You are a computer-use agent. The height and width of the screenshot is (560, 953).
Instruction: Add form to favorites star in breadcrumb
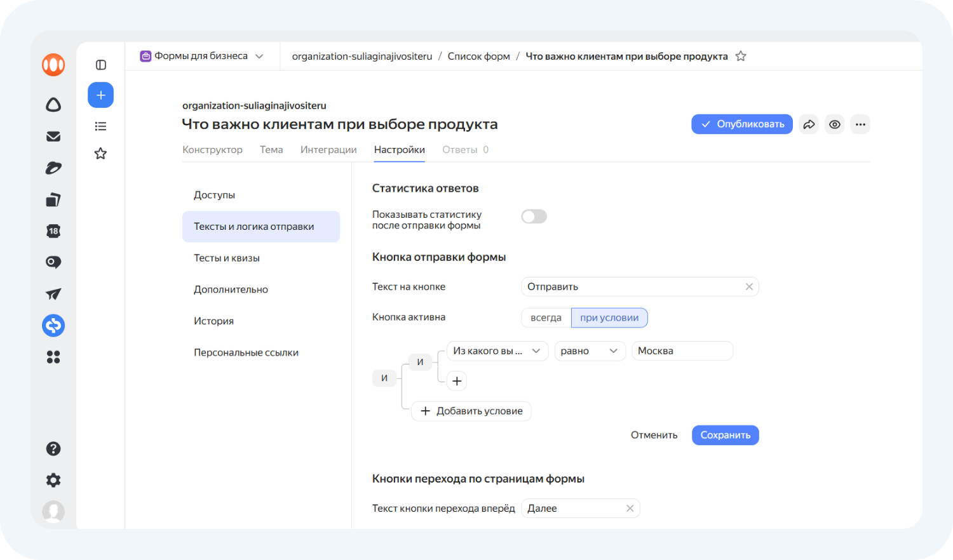pyautogui.click(x=741, y=56)
